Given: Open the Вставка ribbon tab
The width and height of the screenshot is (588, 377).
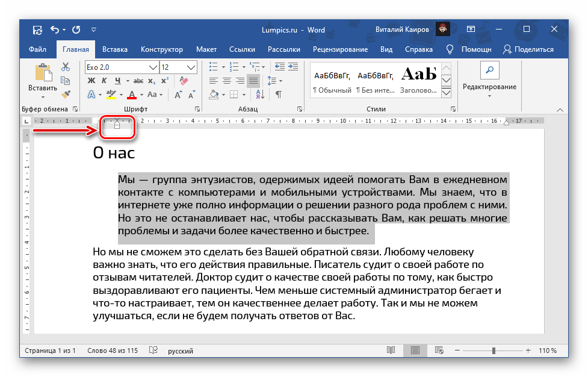Looking at the screenshot, I should click(115, 49).
